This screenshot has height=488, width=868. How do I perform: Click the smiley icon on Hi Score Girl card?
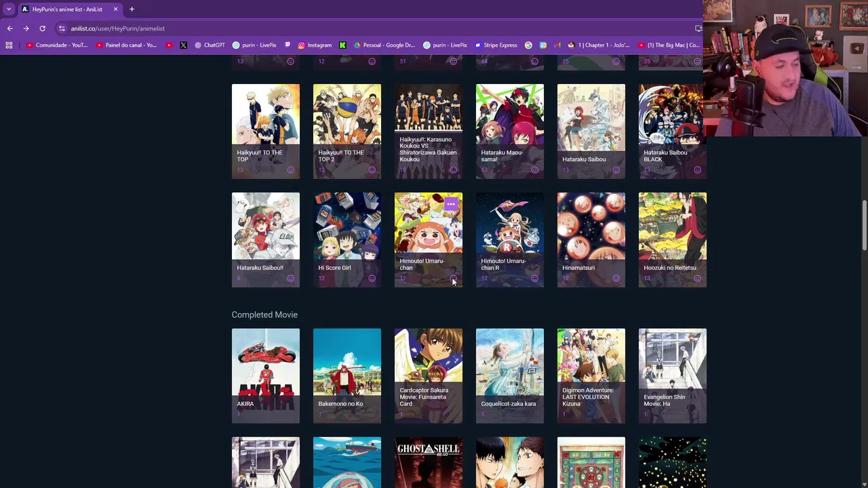372,279
